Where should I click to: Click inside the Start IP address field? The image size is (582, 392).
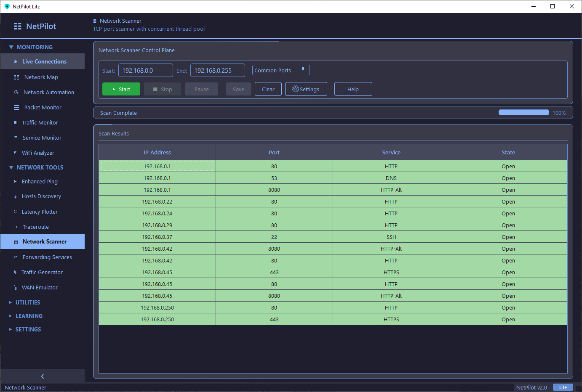coord(145,70)
